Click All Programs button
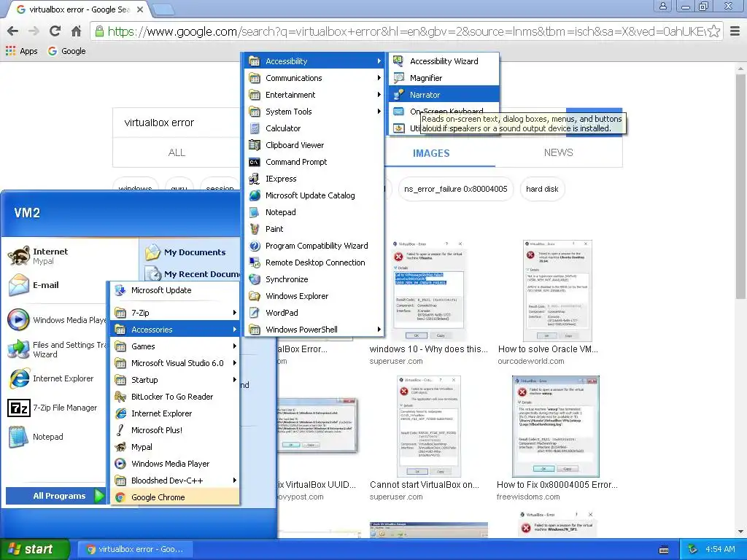Viewport: 747px width, 560px height. coord(55,496)
